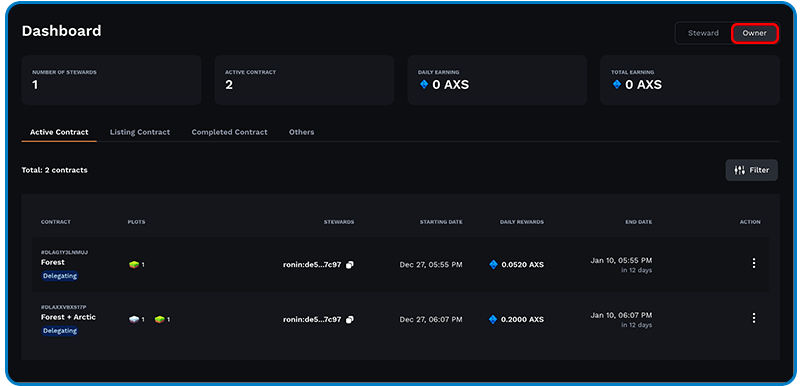The height and width of the screenshot is (386, 800).
Task: Open the Others tab
Action: [302, 132]
